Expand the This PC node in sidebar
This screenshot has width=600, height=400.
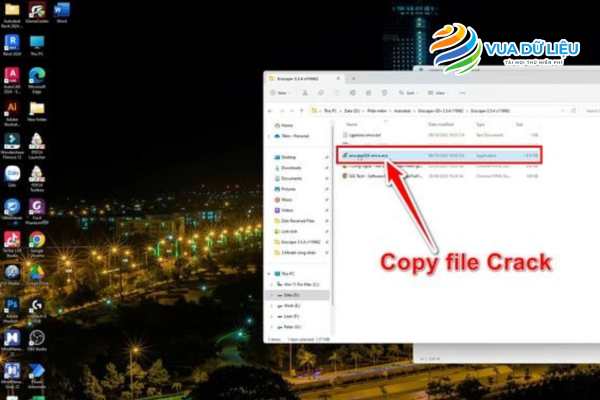(271, 272)
